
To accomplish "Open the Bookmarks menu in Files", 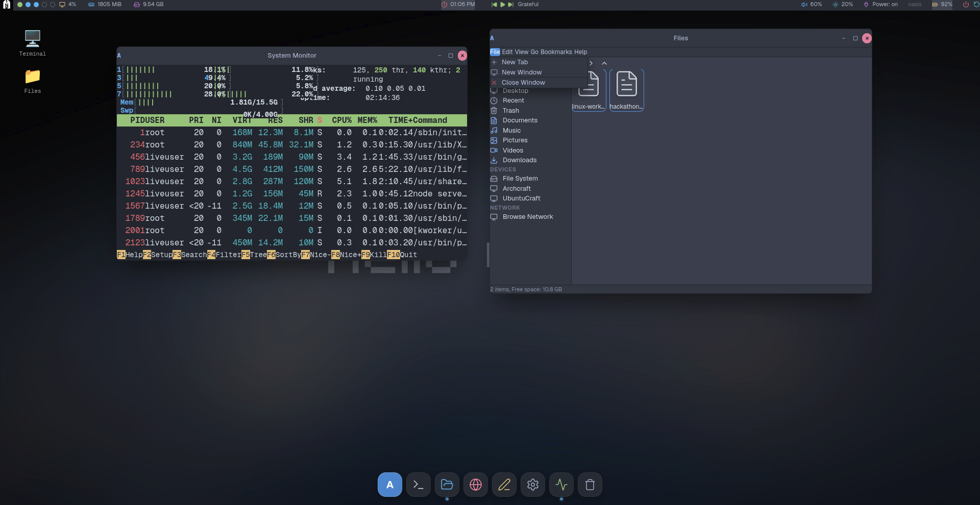I will (x=556, y=52).
